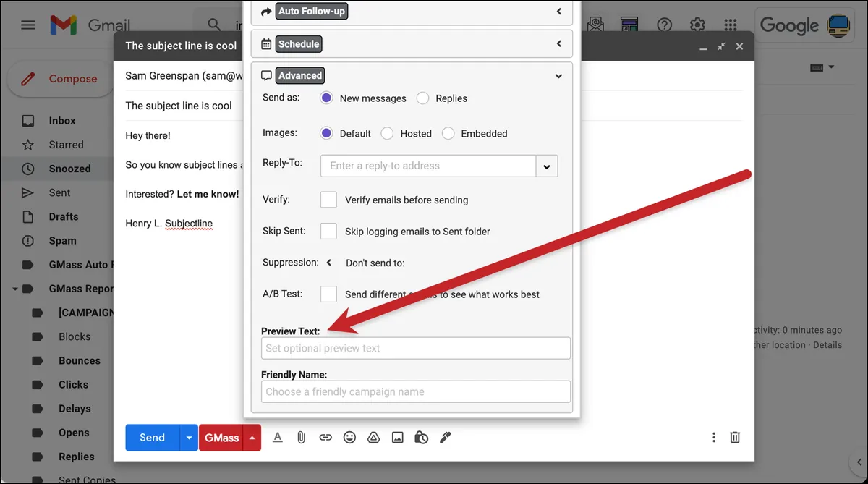
Task: Discard draft with the trash icon
Action: [x=735, y=437]
